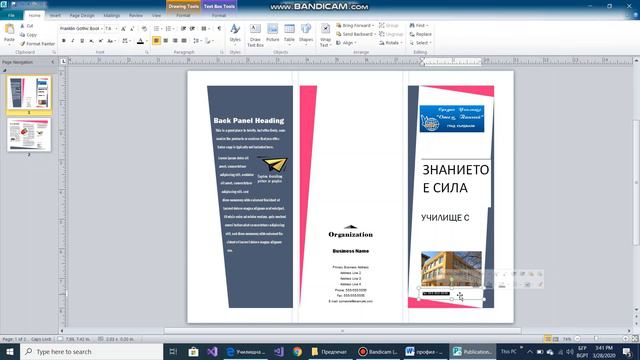This screenshot has width=640, height=360.
Task: Toggle Subscript formatting
Action: click(91, 40)
